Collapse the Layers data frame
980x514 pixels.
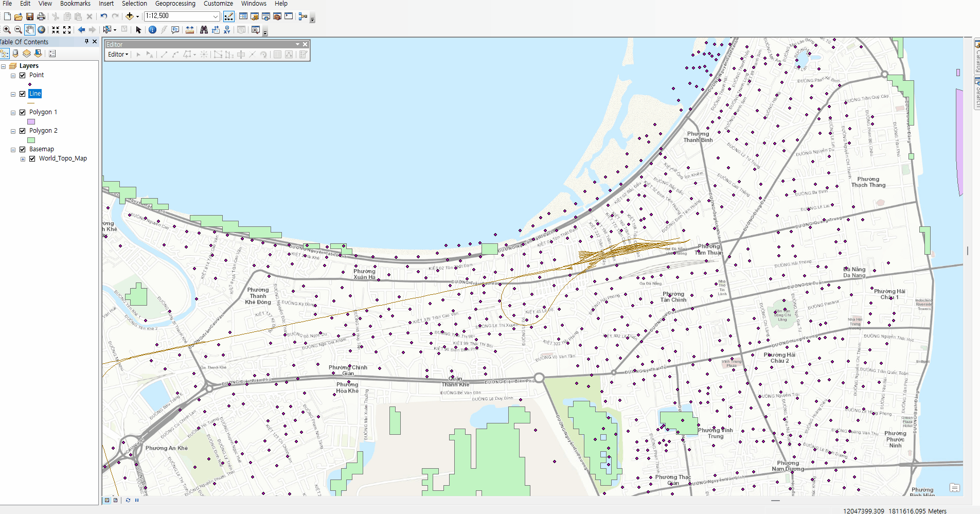pyautogui.click(x=3, y=66)
